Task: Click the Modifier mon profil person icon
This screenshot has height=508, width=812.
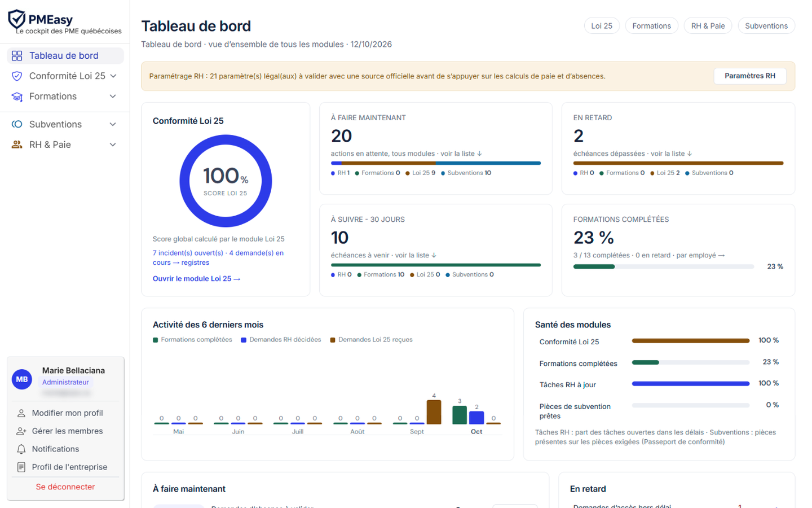Action: (x=21, y=413)
